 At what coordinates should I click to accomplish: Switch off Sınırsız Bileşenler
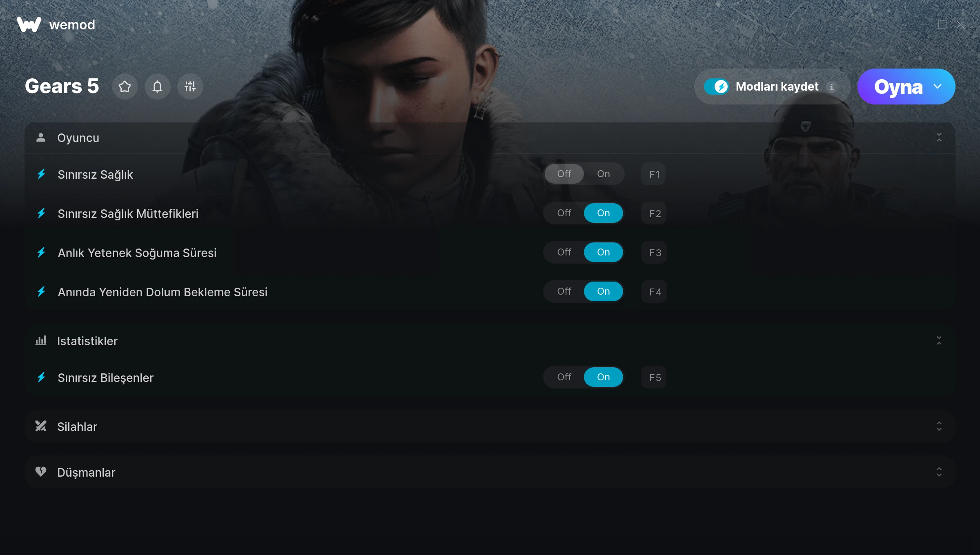564,377
